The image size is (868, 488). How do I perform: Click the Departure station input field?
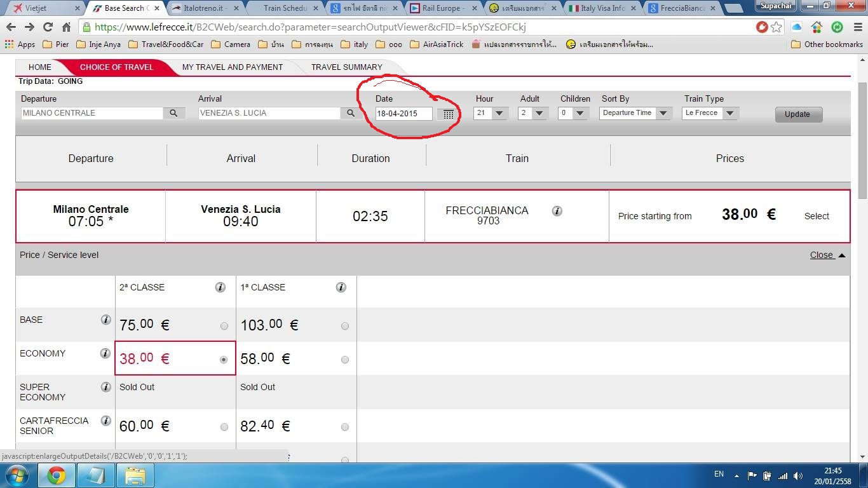click(92, 113)
